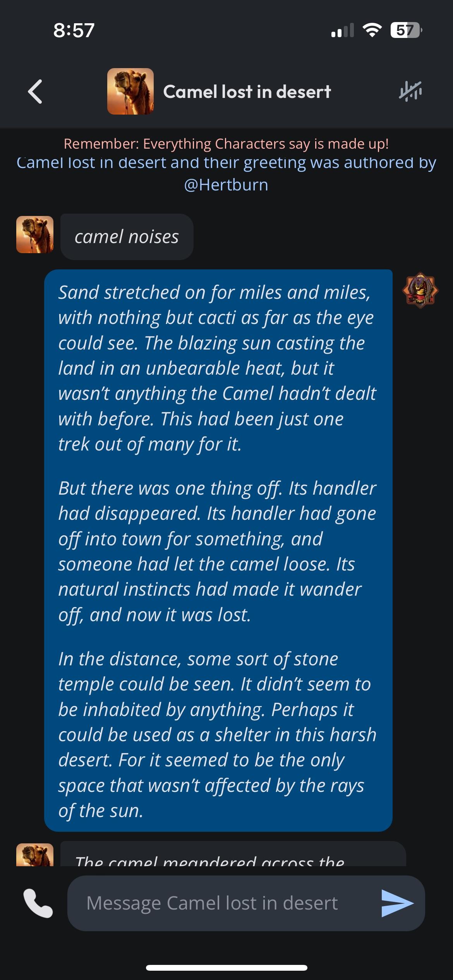The image size is (453, 980).
Task: Open the "Camel lost in desert" header title
Action: click(x=247, y=92)
